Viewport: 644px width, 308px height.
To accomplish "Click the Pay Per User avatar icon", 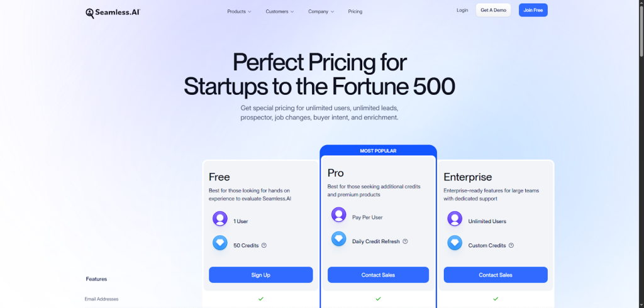I will (338, 215).
